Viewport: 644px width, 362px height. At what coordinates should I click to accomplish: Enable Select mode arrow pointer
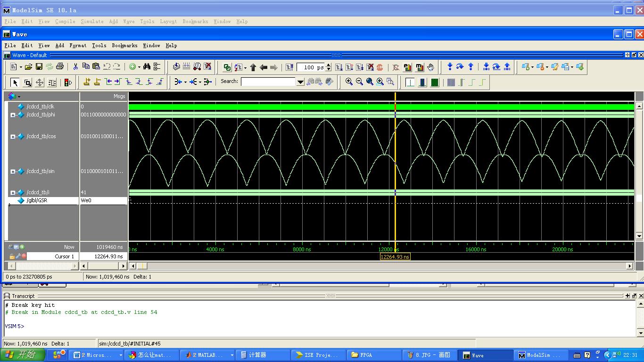(15, 82)
